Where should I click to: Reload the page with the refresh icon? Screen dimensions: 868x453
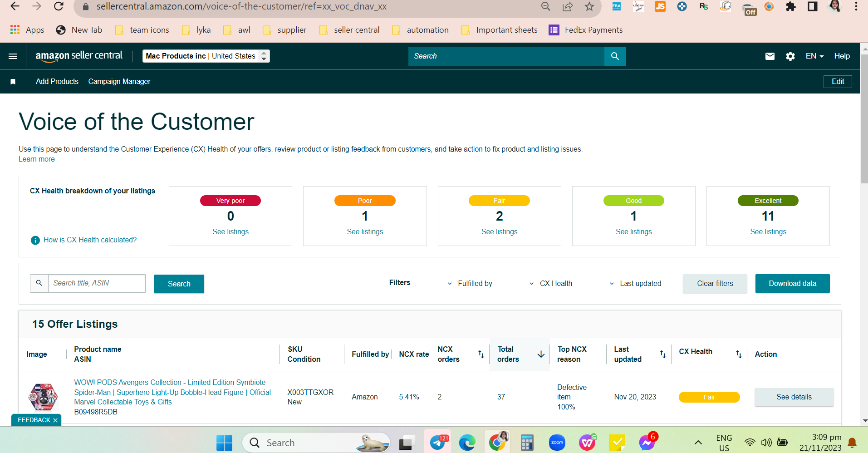[59, 6]
